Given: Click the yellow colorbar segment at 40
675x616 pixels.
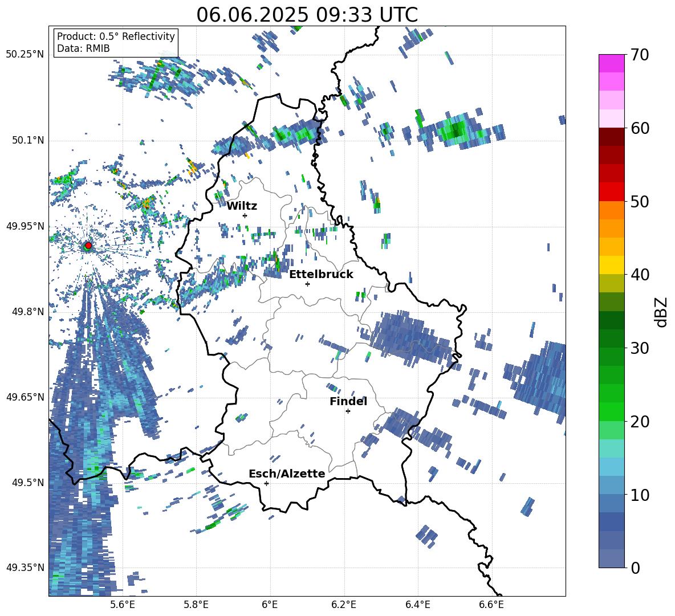Looking at the screenshot, I should 611,265.
